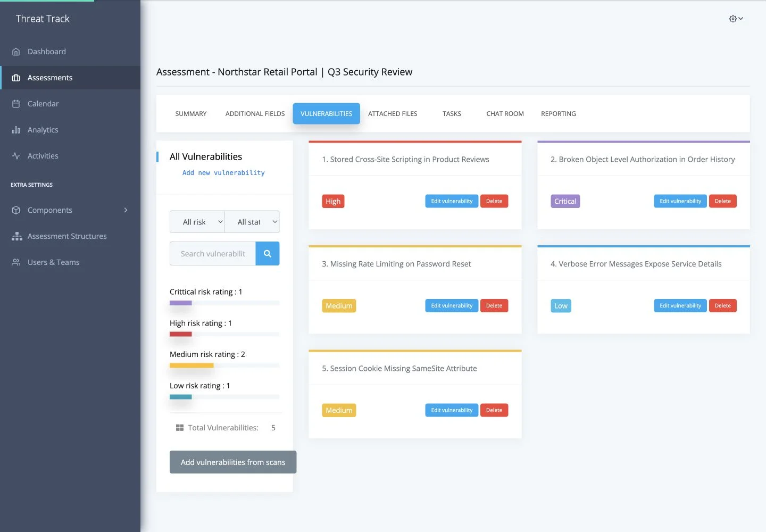Image resolution: width=766 pixels, height=532 pixels.
Task: Edit the Verbose Error Messages vulnerability
Action: click(680, 306)
